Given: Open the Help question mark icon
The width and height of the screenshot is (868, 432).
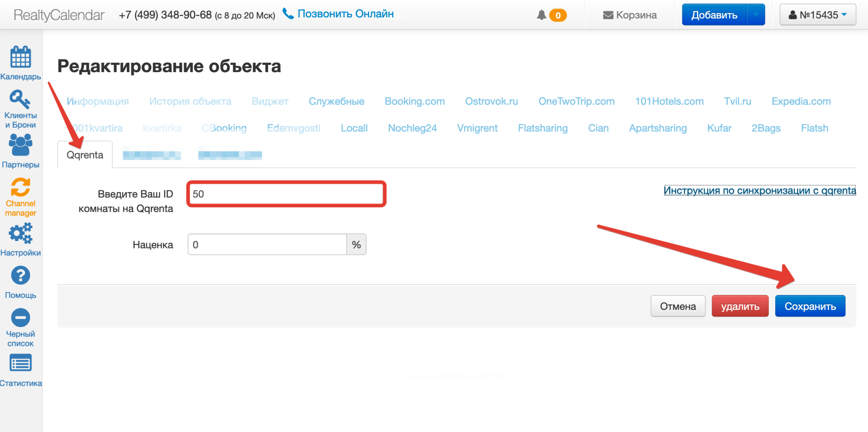Looking at the screenshot, I should click(20, 276).
